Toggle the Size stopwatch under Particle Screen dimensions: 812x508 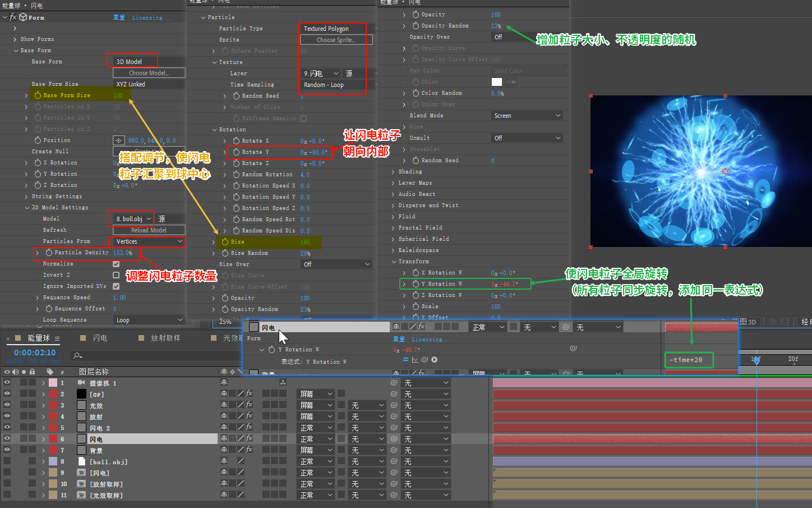pyautogui.click(x=225, y=242)
